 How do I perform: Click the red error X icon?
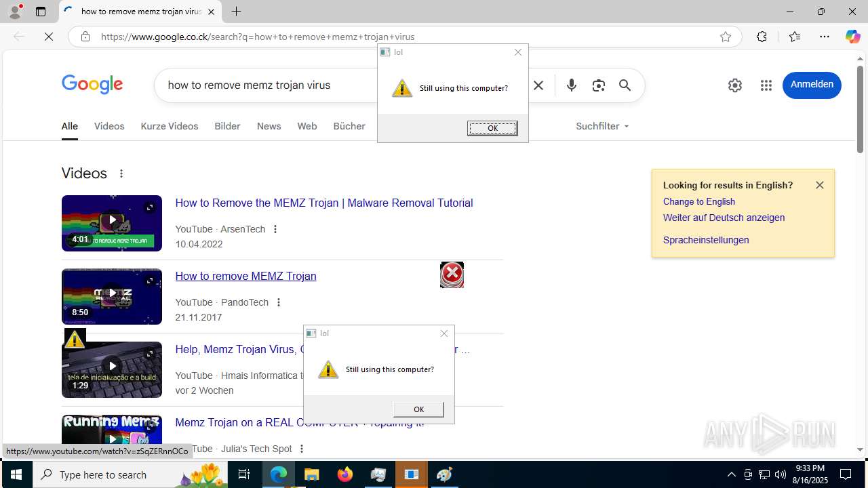coord(452,274)
